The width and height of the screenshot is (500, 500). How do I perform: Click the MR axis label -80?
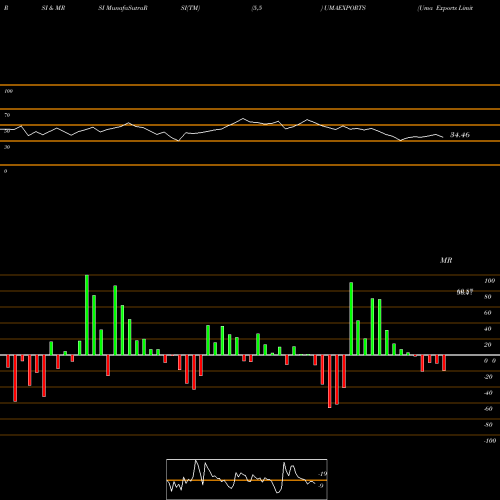click(488, 425)
